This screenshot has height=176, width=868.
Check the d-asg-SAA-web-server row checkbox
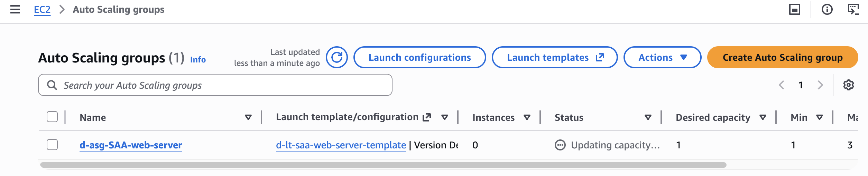point(52,145)
